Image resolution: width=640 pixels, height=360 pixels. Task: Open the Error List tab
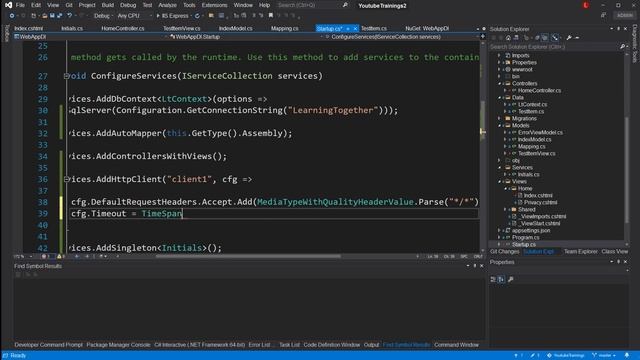tap(260, 345)
